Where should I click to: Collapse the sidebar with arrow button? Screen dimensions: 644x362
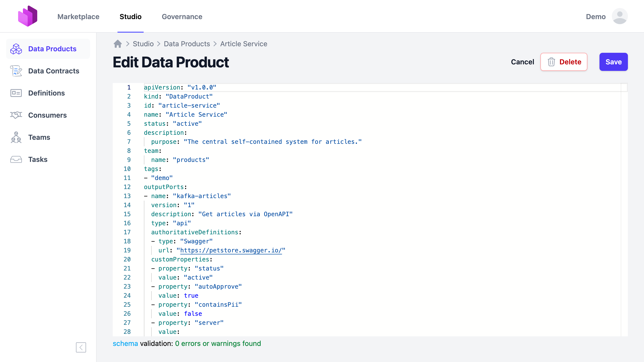pos(81,347)
